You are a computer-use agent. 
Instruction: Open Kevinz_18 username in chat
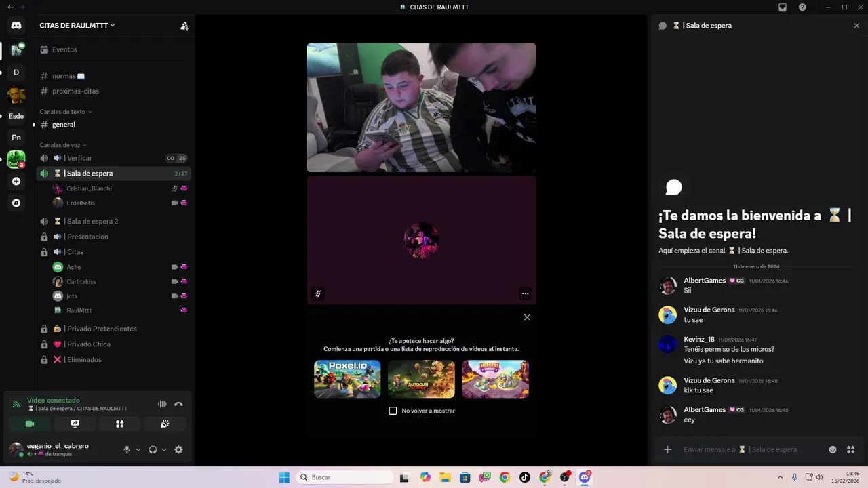point(699,339)
